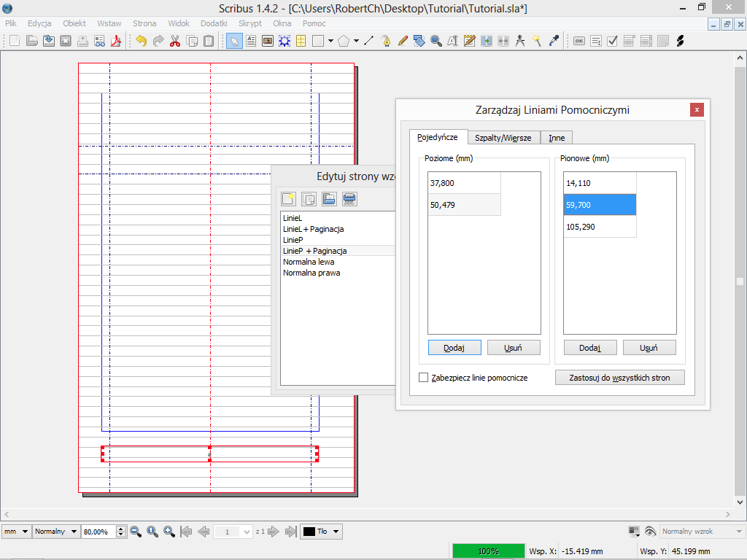The width and height of the screenshot is (747, 560).
Task: Enable Zabezpiecz linie pomocnicze checkbox
Action: click(x=424, y=378)
